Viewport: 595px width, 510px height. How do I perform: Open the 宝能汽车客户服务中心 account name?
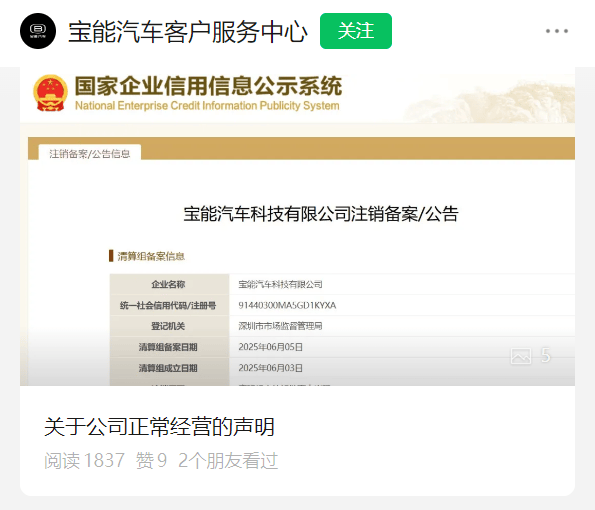pyautogui.click(x=187, y=31)
